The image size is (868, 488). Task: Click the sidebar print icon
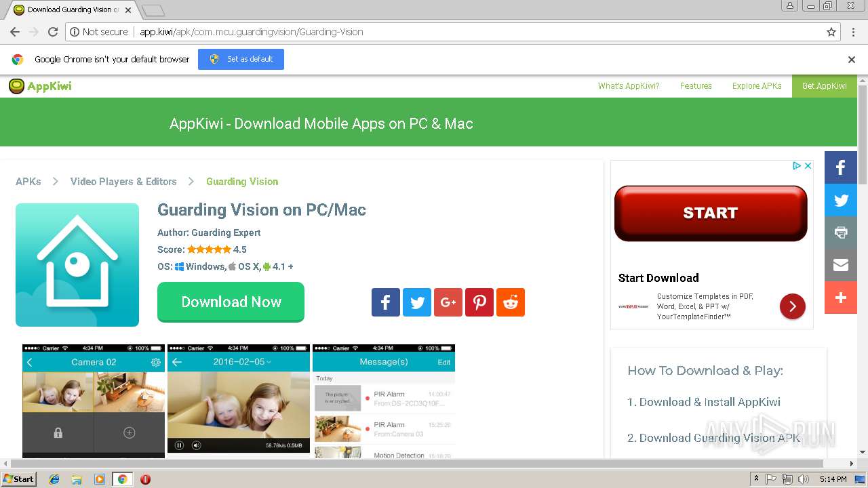point(841,232)
